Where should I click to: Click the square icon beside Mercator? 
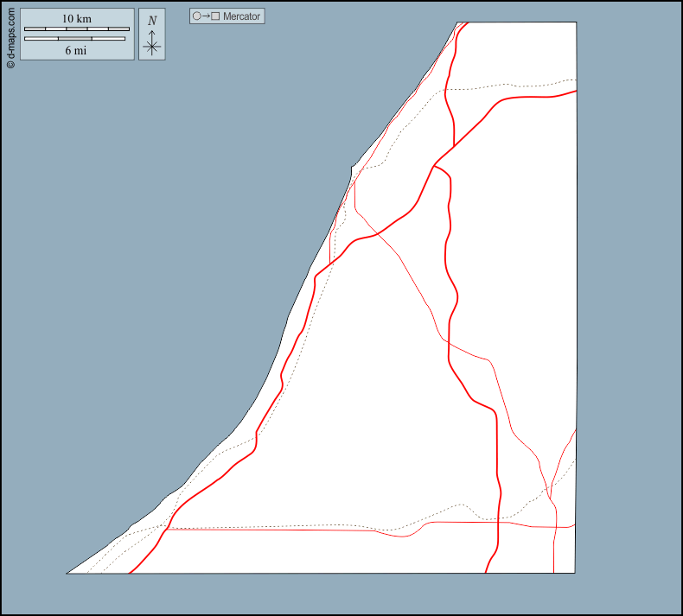tap(215, 16)
